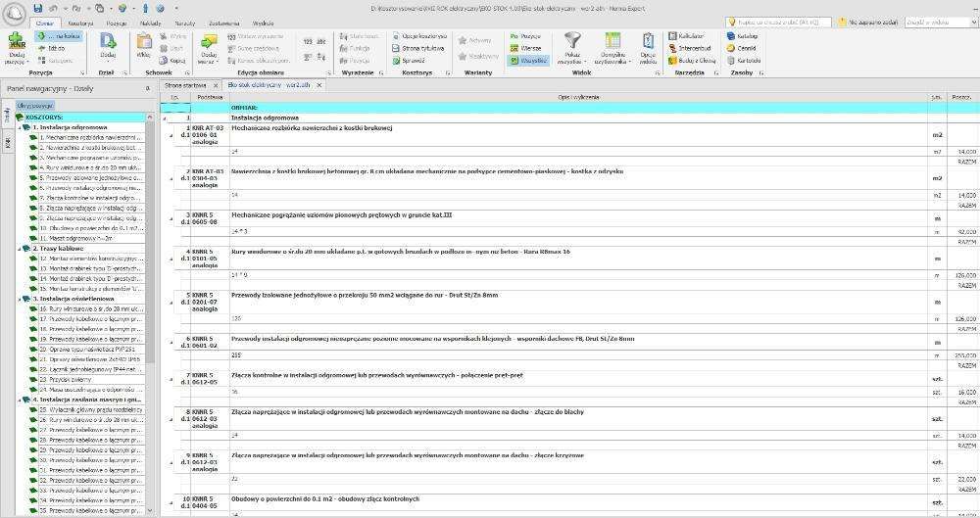Switch to the Zestawienia ribbon tab
980x518 pixels.
click(x=223, y=24)
